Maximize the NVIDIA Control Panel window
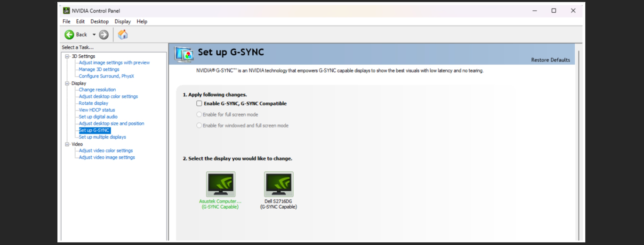 pyautogui.click(x=554, y=11)
